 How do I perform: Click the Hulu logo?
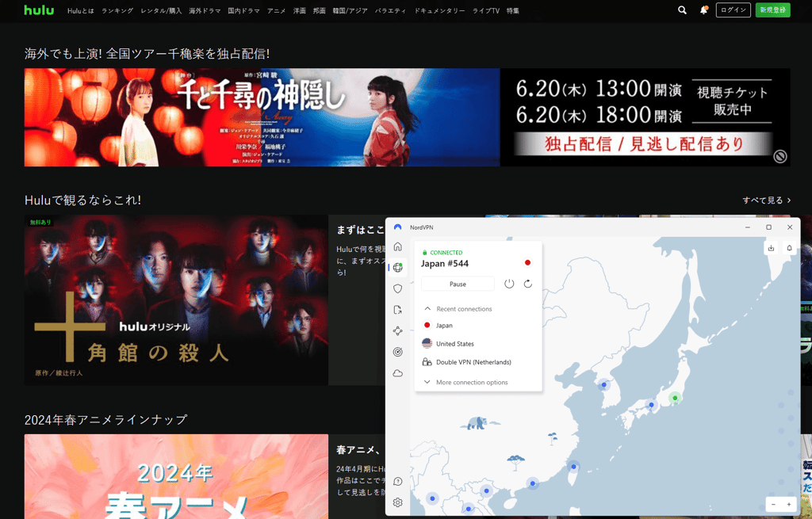[39, 10]
